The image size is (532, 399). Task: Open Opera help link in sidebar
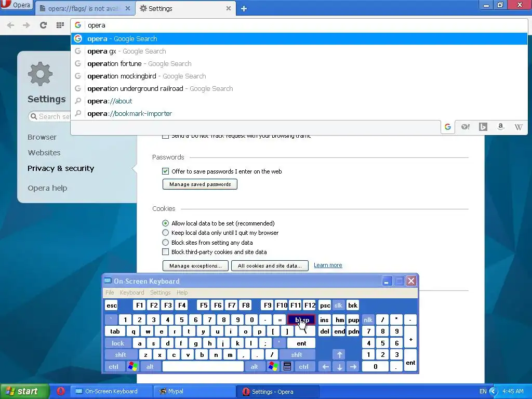(x=47, y=188)
